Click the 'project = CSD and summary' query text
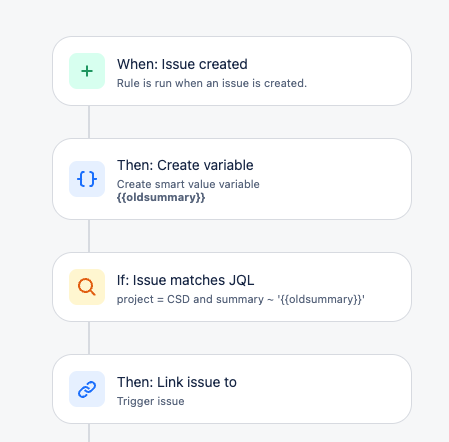The width and height of the screenshot is (449, 442). coord(190,299)
